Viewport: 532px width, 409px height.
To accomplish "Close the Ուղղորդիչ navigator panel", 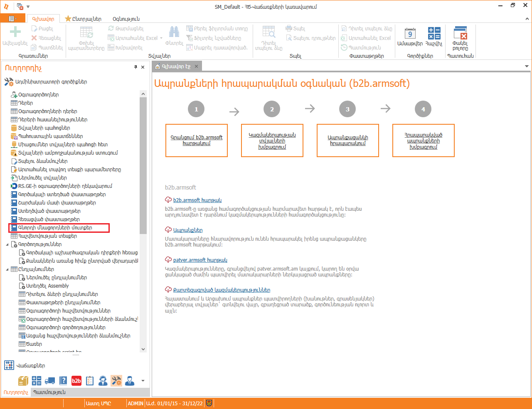I will tap(143, 67).
